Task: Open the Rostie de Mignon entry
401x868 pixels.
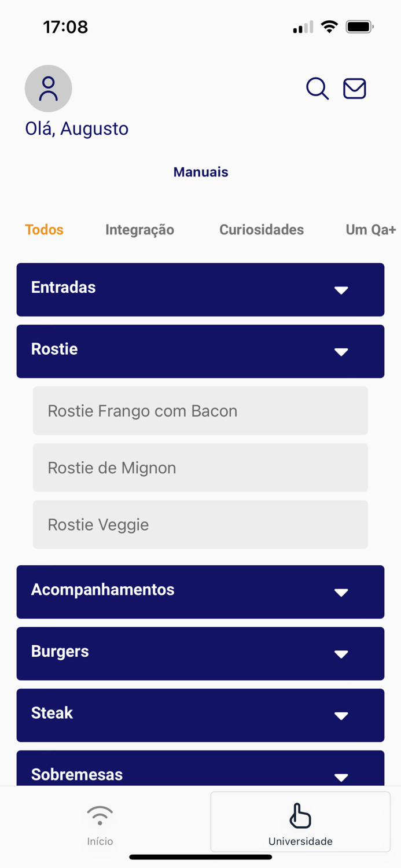Action: pyautogui.click(x=201, y=468)
